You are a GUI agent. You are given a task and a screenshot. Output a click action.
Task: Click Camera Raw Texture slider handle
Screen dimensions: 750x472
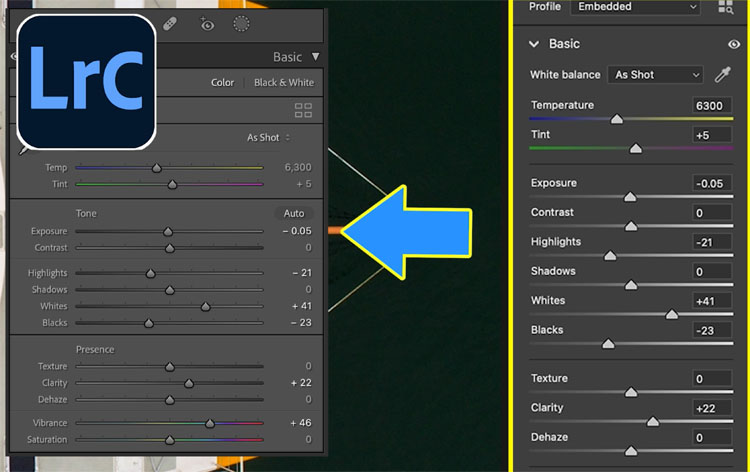[631, 392]
